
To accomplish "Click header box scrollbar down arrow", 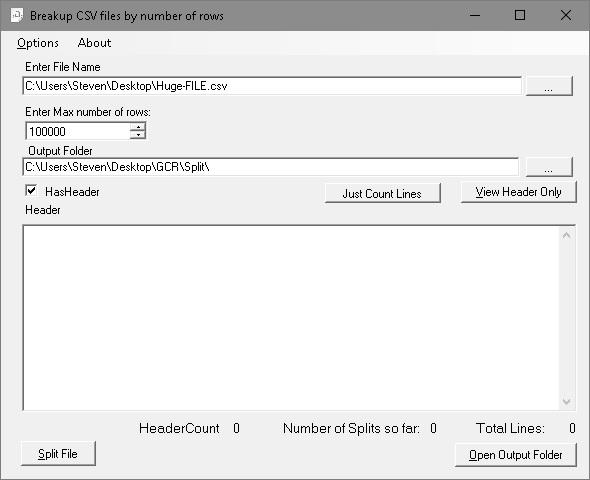I will tap(567, 401).
